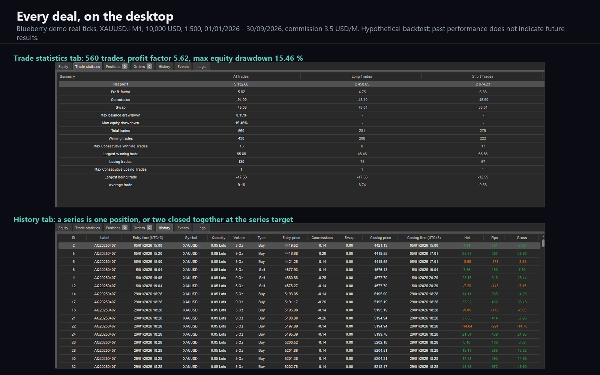600x375 pixels.
Task: Select the Average trade row
Action: point(301,185)
